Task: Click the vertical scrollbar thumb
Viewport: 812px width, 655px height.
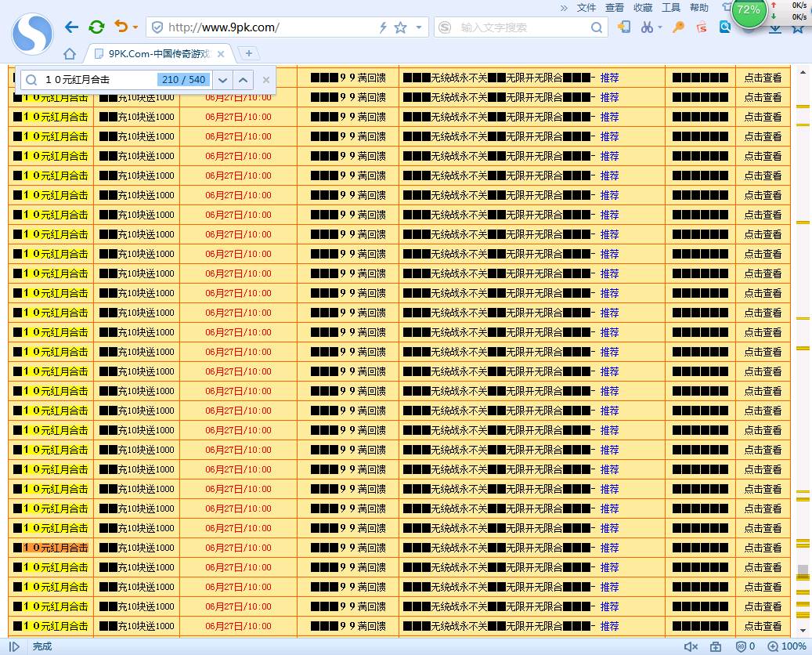Action: point(803,572)
